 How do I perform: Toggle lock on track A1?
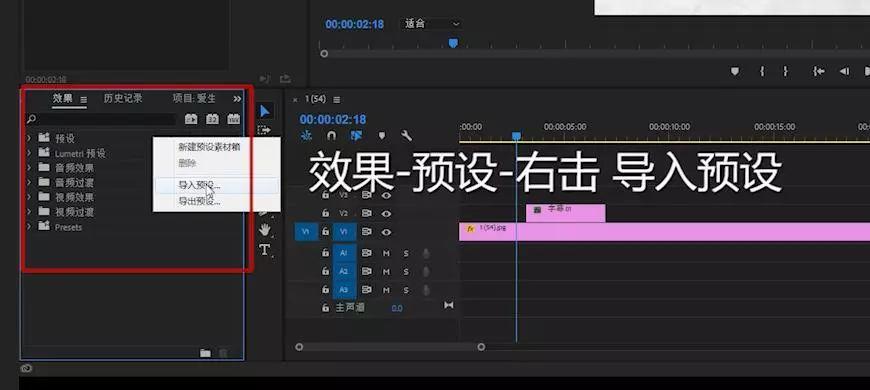[326, 252]
